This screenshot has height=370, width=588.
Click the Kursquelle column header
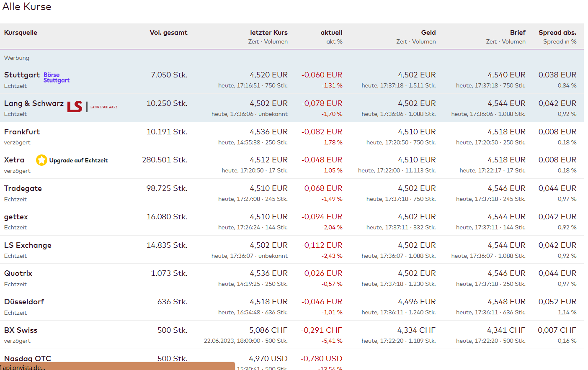click(x=21, y=33)
